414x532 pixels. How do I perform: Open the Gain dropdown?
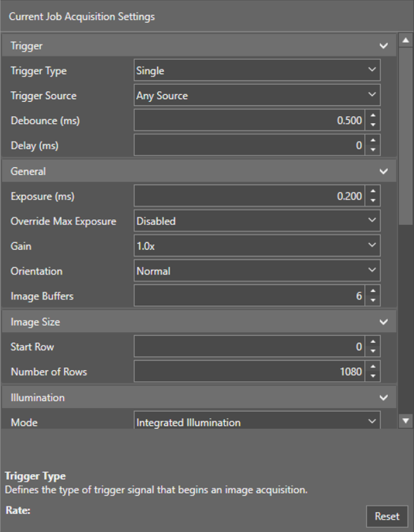(257, 246)
